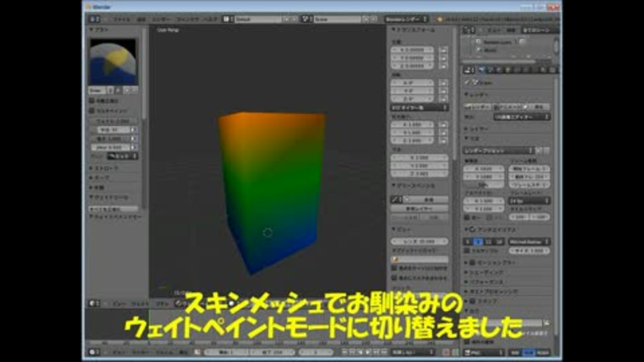Click the 新規レイヤー (New Layer) button

point(419,208)
